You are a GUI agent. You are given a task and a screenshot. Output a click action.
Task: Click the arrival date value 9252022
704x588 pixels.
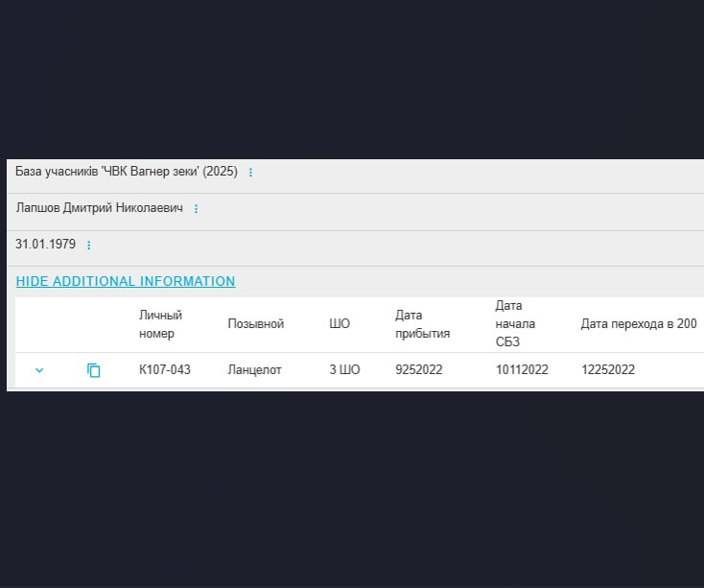click(x=419, y=370)
